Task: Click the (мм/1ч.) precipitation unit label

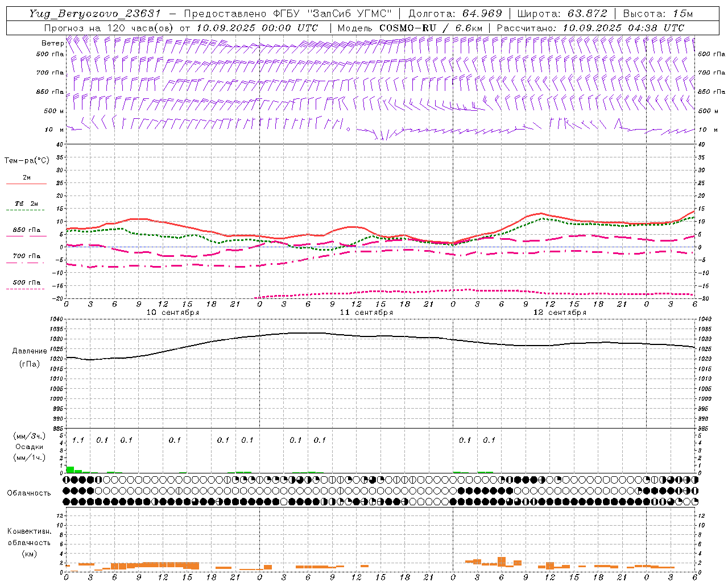Action: [30, 458]
